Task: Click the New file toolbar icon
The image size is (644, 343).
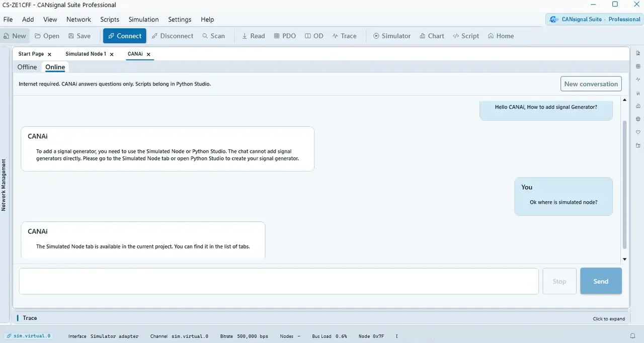Action: pos(15,36)
